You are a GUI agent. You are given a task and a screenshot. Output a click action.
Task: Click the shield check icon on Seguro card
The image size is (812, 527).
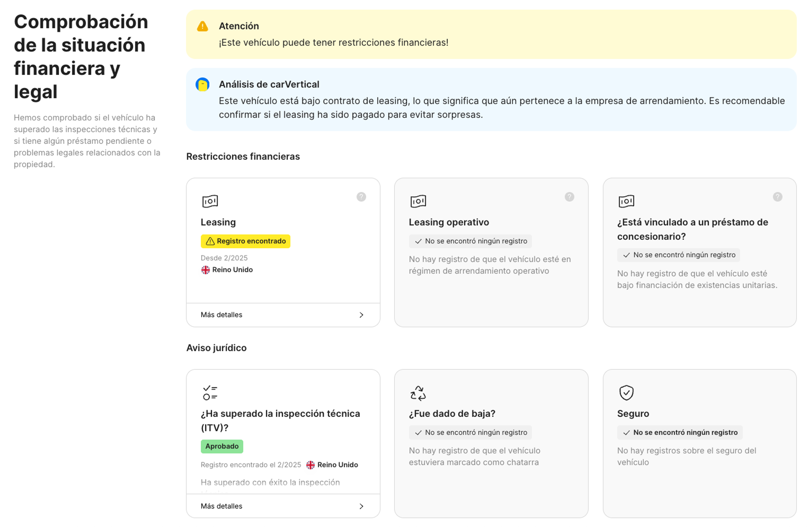click(x=627, y=393)
